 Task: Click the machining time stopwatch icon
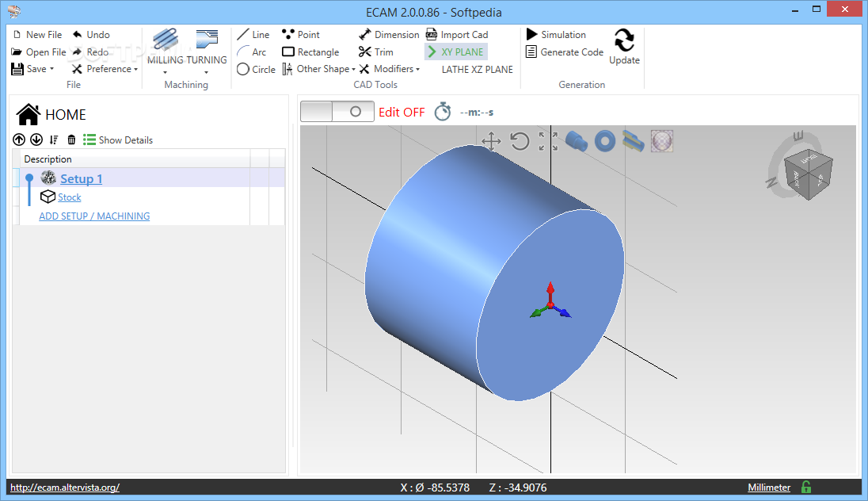pos(442,112)
